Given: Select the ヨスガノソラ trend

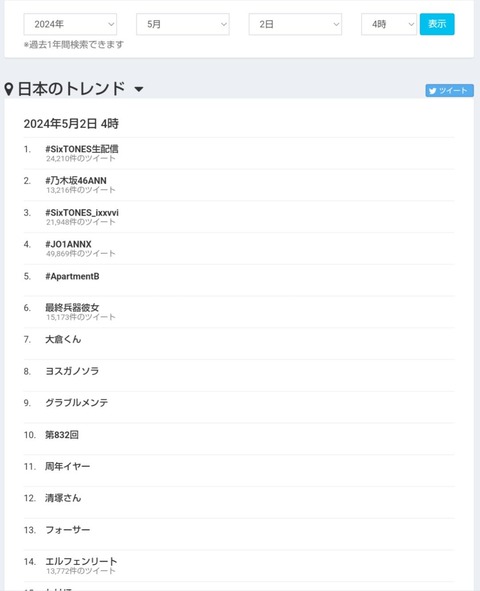Looking at the screenshot, I should click(x=72, y=371).
